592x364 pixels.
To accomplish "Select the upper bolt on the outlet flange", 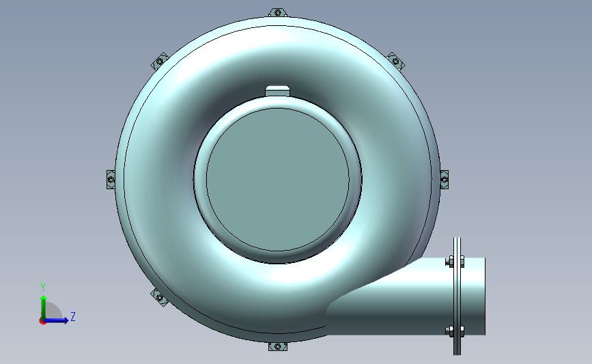I will (x=455, y=262).
